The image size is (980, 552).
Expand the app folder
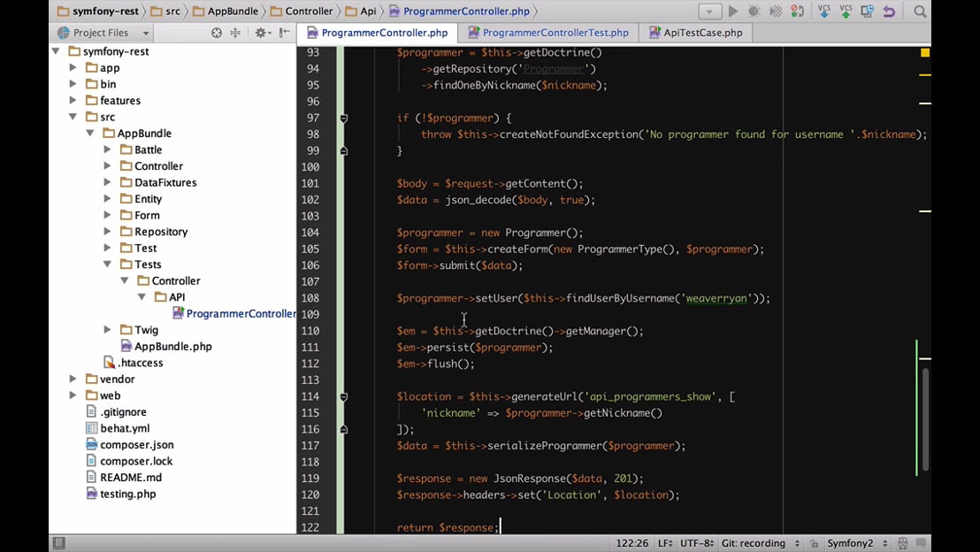(x=73, y=67)
